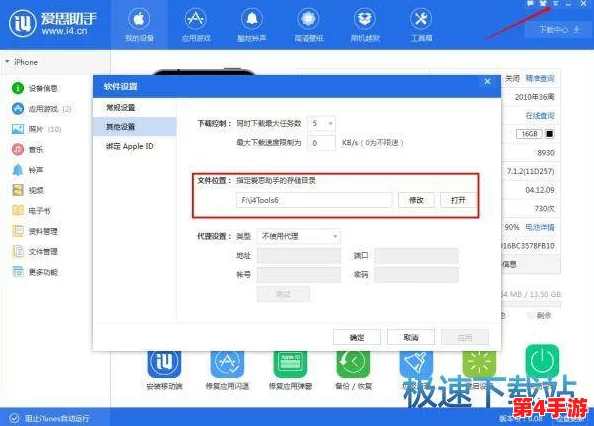Click the proxy 帐号 account field
Screen dimensions: 594x426
(299, 275)
